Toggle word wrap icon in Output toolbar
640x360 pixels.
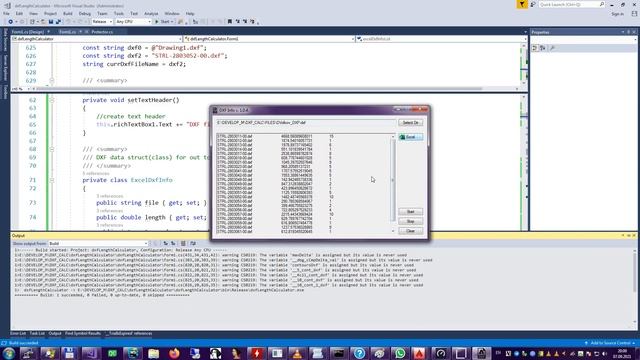[193, 243]
